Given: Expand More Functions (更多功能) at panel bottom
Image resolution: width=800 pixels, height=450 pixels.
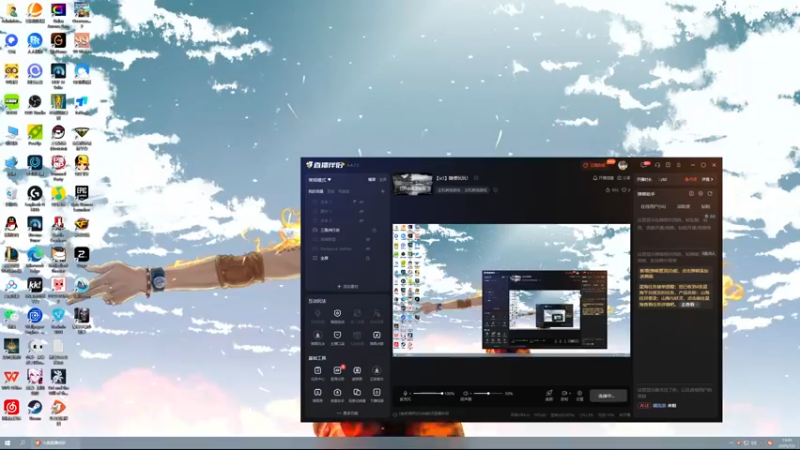Looking at the screenshot, I should point(347,413).
